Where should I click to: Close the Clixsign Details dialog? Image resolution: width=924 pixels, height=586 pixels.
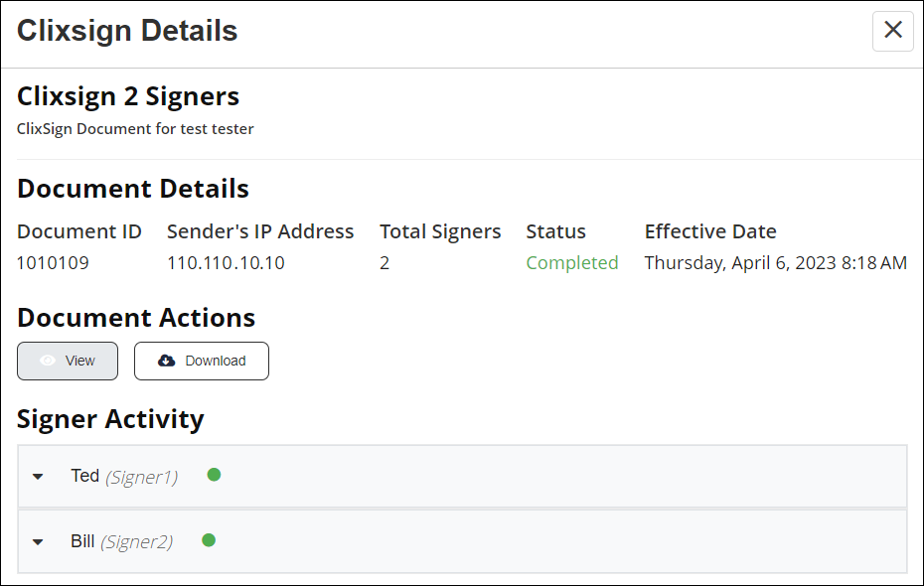893,30
